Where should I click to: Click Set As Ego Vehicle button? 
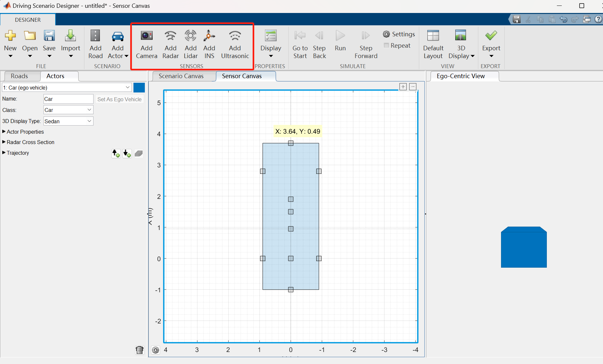pyautogui.click(x=119, y=99)
